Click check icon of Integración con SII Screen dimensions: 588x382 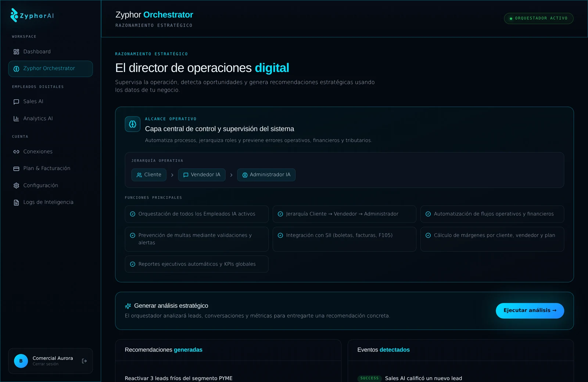pos(280,235)
